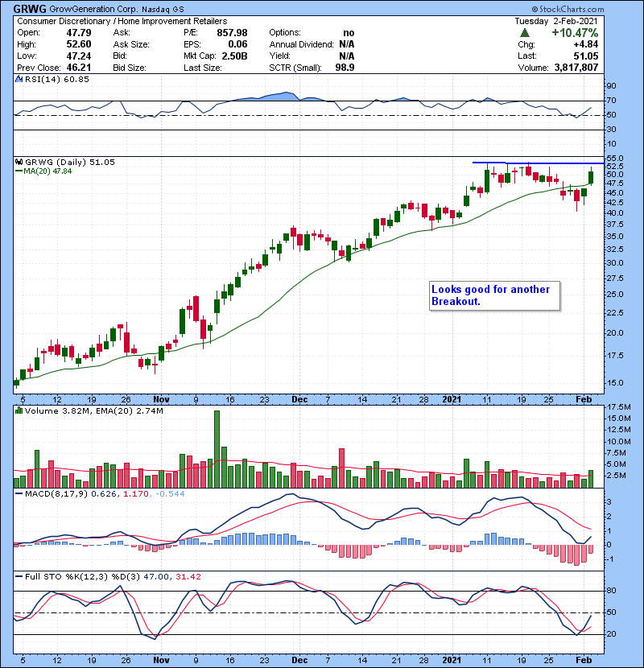The height and width of the screenshot is (668, 644).
Task: Click the GrowGeneration Corp. company name
Action: pyautogui.click(x=93, y=9)
